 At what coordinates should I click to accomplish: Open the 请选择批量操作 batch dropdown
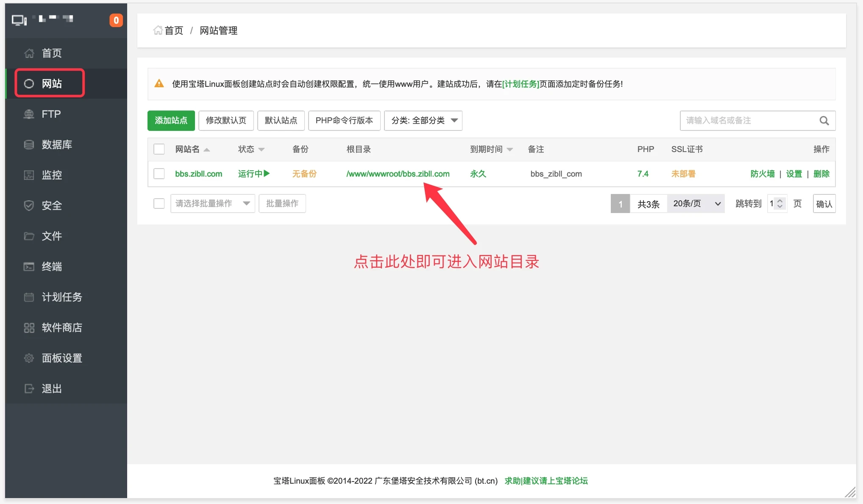[212, 203]
